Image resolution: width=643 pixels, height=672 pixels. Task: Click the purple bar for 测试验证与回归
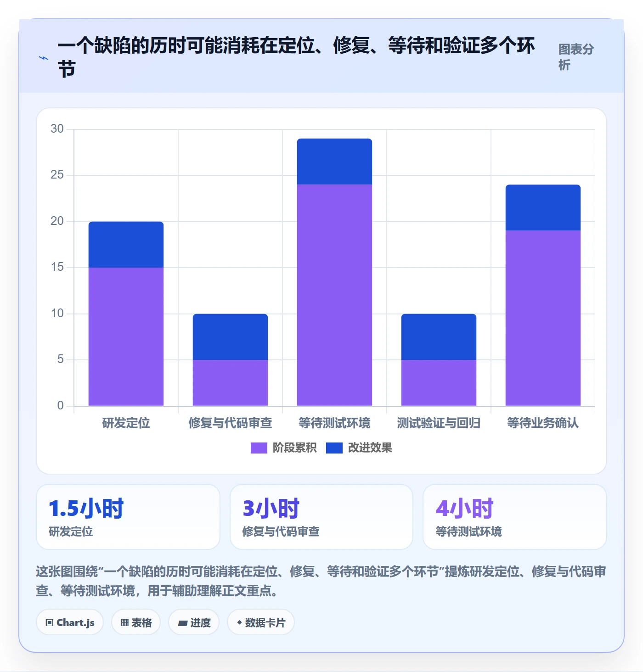click(x=439, y=383)
